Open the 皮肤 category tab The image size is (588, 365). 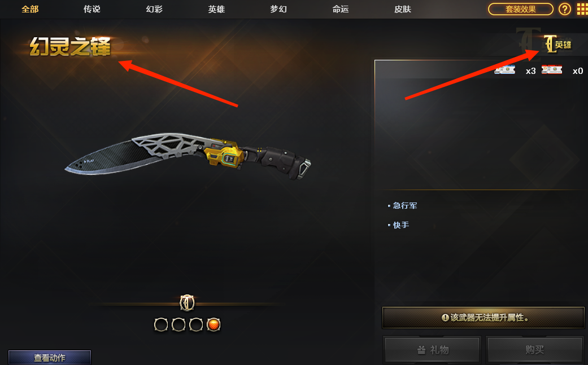[x=403, y=9]
